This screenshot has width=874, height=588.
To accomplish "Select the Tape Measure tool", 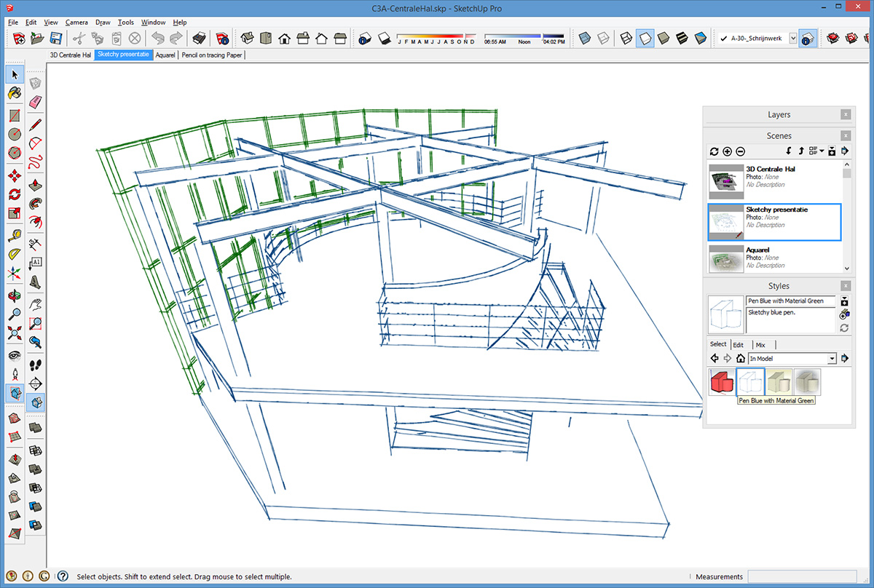I will (15, 236).
